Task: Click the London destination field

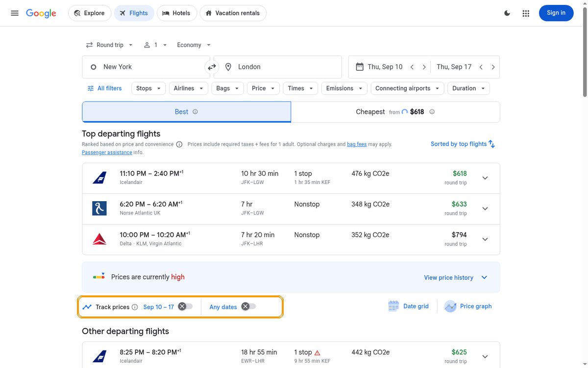Action: point(277,67)
